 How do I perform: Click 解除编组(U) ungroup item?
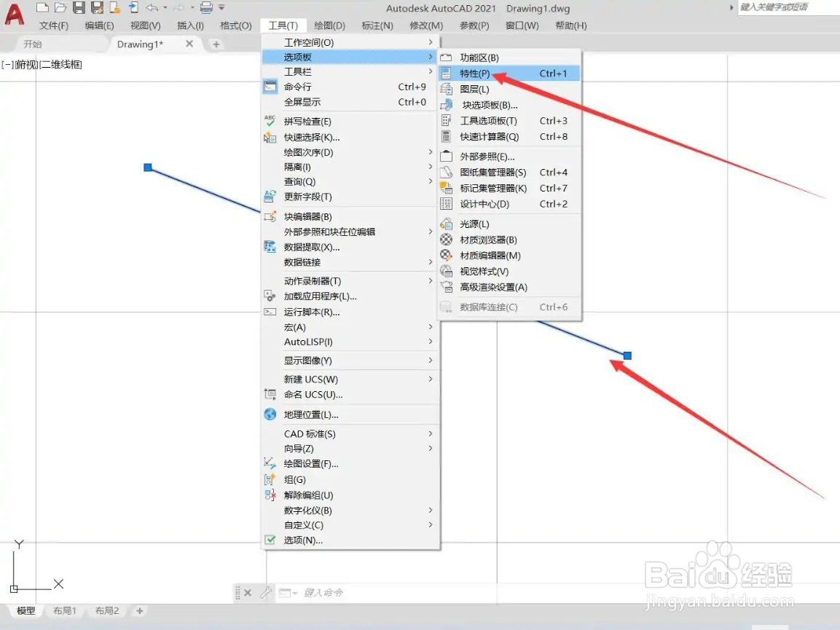[351, 495]
